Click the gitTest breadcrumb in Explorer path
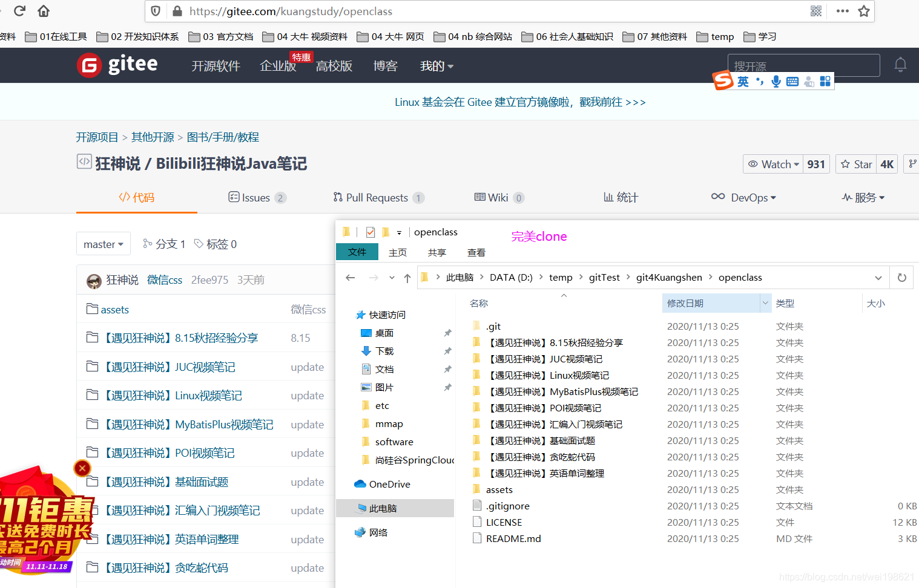 604,278
